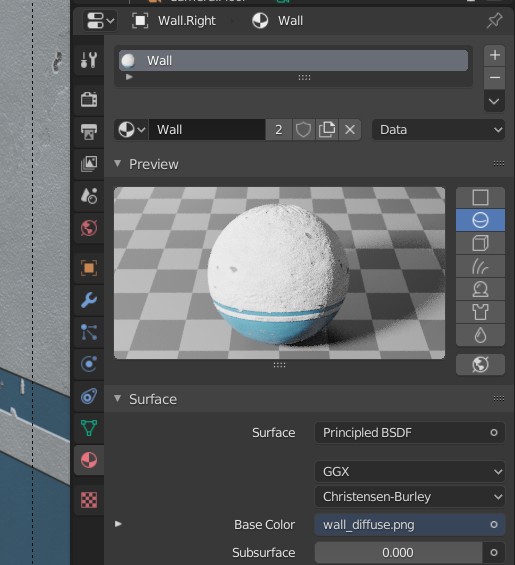Viewport: 515px width, 565px height.
Task: Click the material name field Wall
Action: point(207,130)
